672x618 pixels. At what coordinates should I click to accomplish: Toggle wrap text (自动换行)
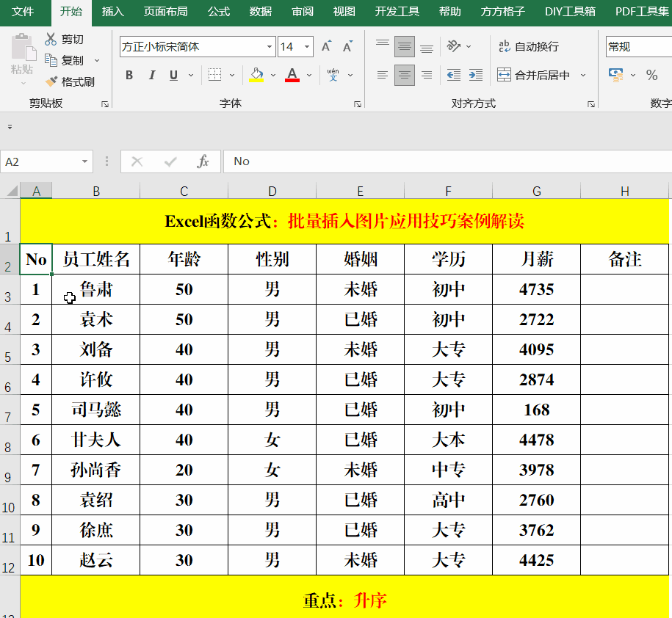[529, 46]
